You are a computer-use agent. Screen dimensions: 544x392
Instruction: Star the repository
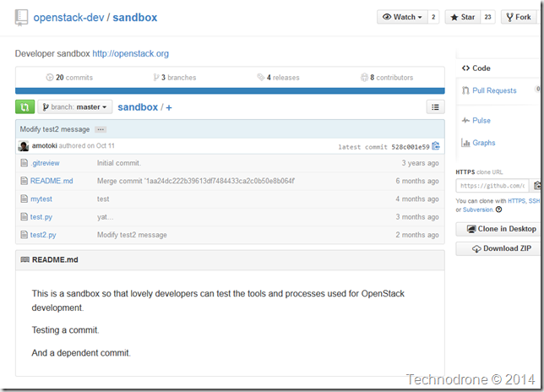pos(463,17)
